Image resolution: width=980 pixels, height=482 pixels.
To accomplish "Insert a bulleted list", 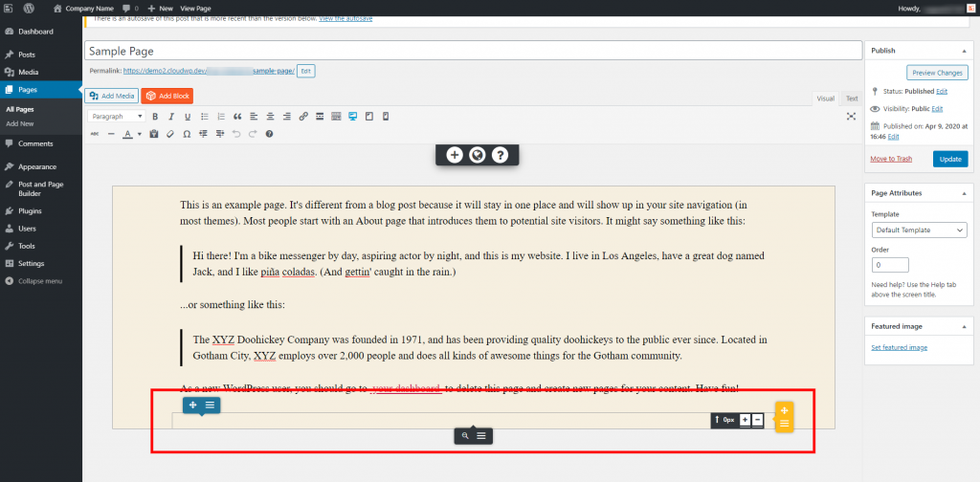I will pos(205,116).
